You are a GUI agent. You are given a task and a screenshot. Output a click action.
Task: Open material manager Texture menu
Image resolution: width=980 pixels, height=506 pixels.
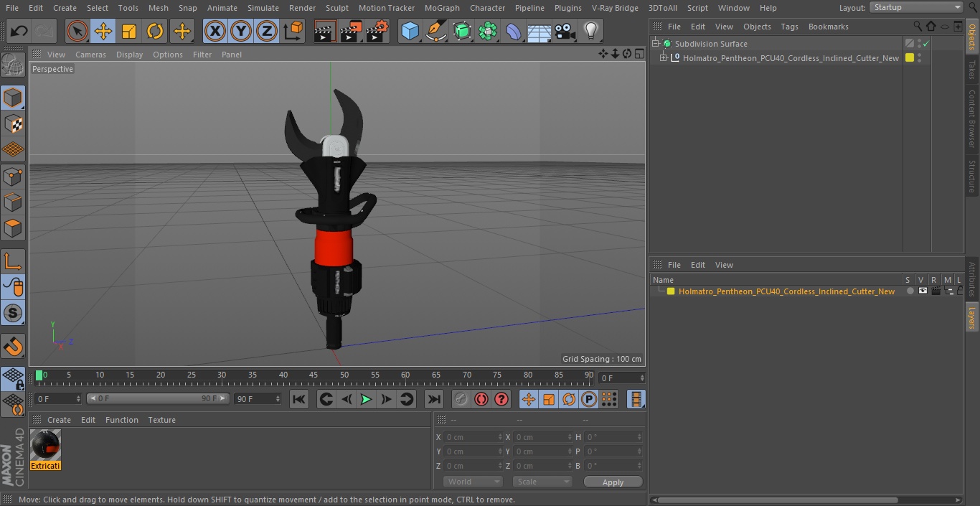(161, 420)
